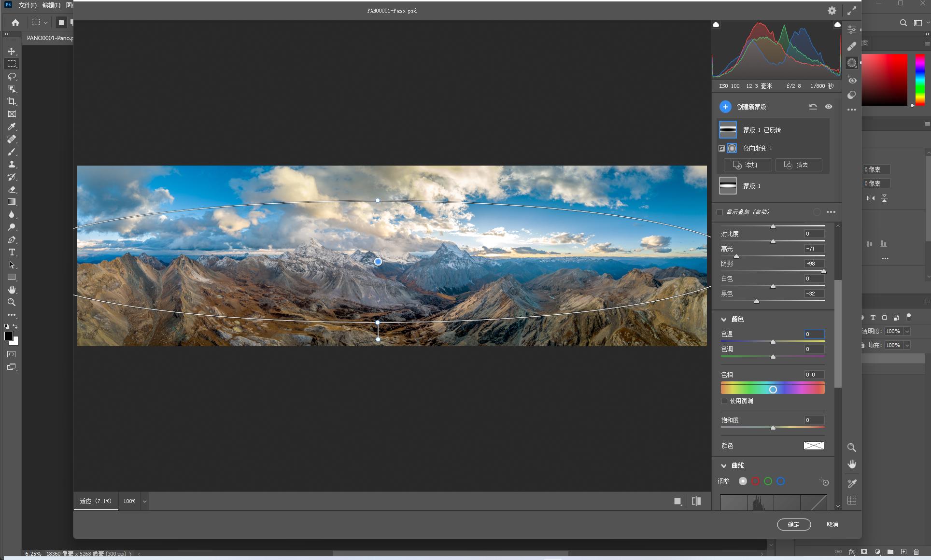Click the Camera Raw settings gear
Screen dimensions: 931x560
(x=832, y=11)
